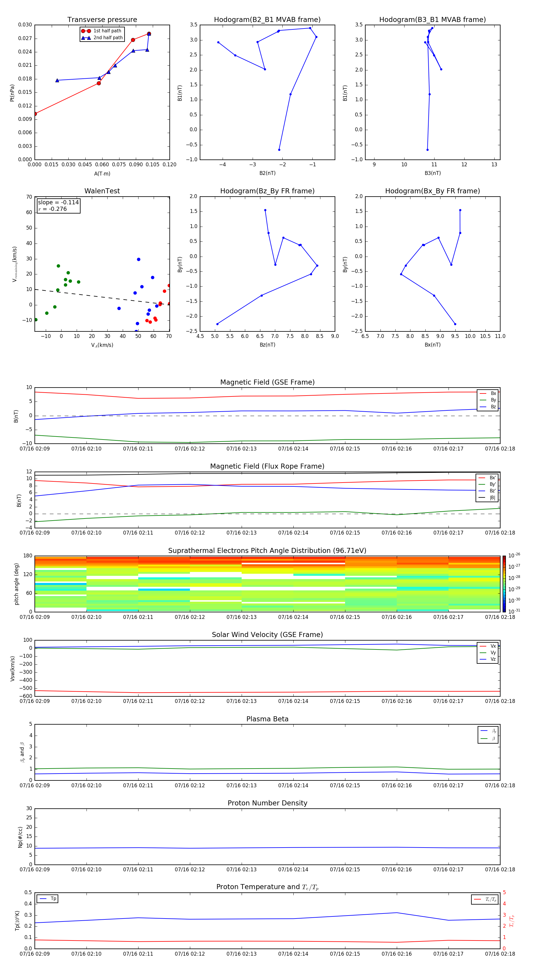Click 'Vsw(km/s)' axis label
The image size is (535, 980).
click(x=12, y=668)
